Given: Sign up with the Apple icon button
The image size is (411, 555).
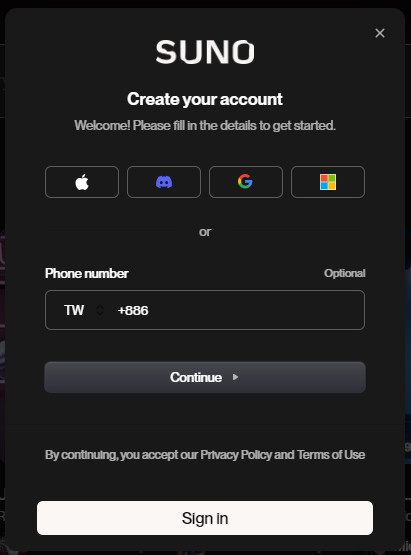Looking at the screenshot, I should [82, 182].
